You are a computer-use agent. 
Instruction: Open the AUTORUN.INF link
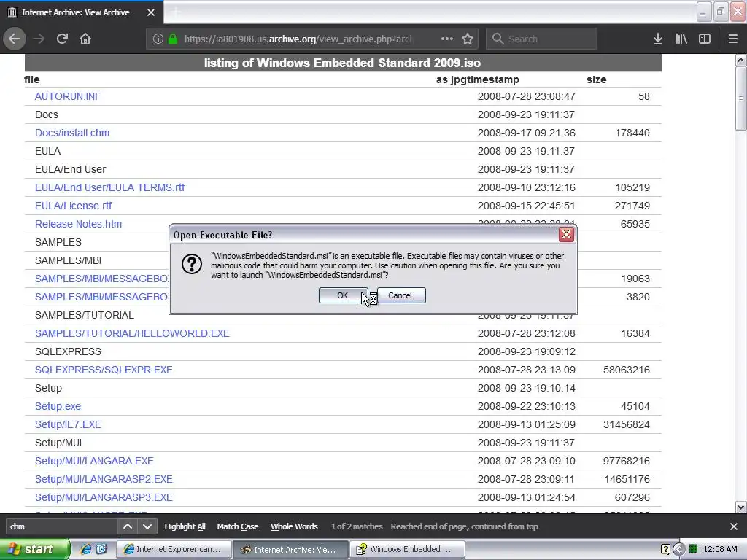click(68, 96)
